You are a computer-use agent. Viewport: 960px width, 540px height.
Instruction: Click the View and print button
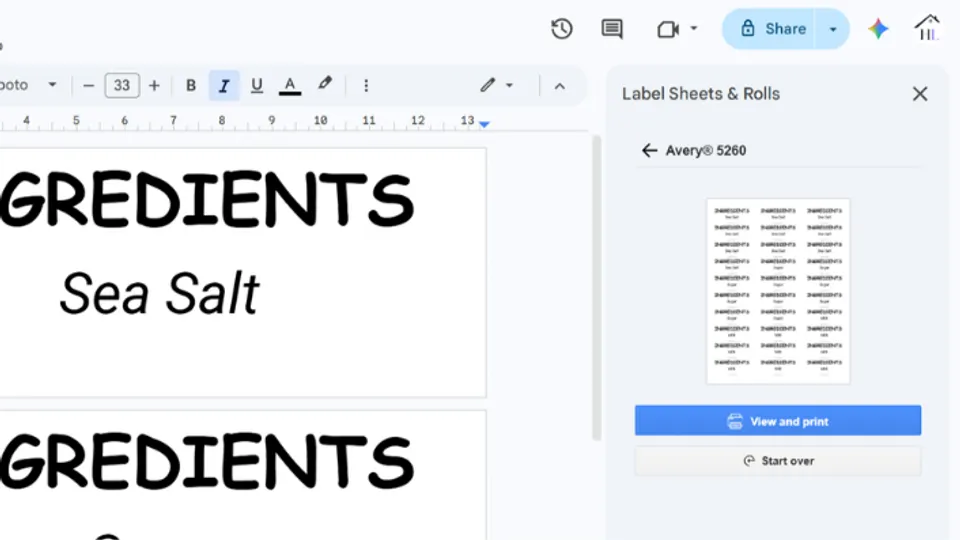[x=778, y=421]
